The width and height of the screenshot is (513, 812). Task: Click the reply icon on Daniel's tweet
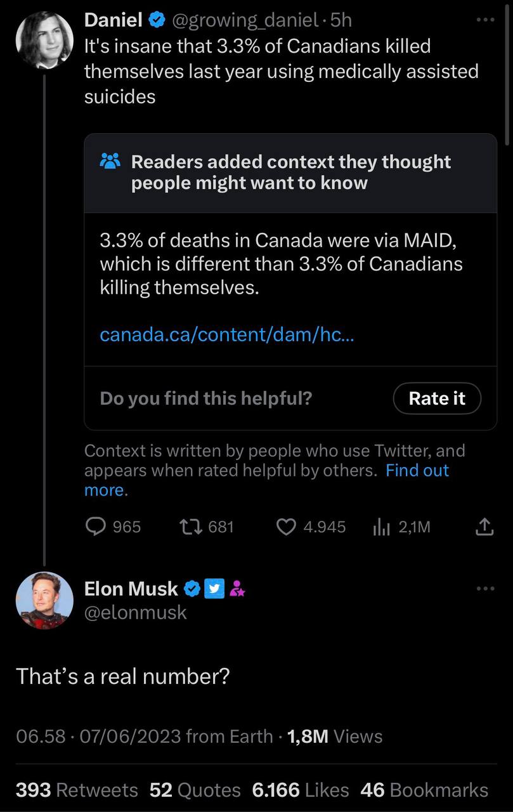point(96,527)
